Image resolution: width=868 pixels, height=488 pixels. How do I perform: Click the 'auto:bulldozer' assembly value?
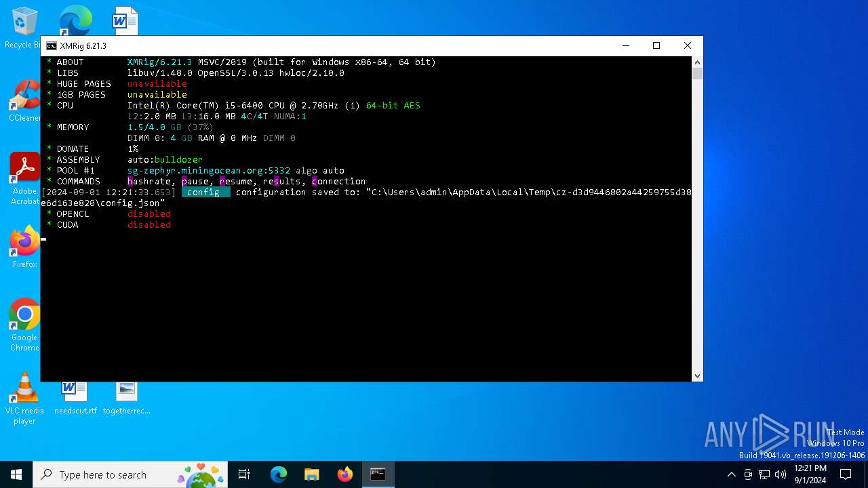[x=165, y=159]
